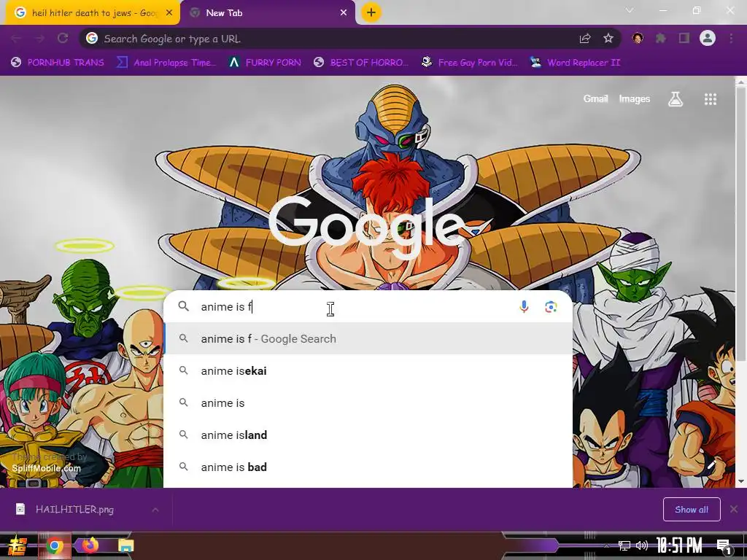The image size is (747, 560).
Task: Open a new tab with plus button
Action: tap(371, 12)
